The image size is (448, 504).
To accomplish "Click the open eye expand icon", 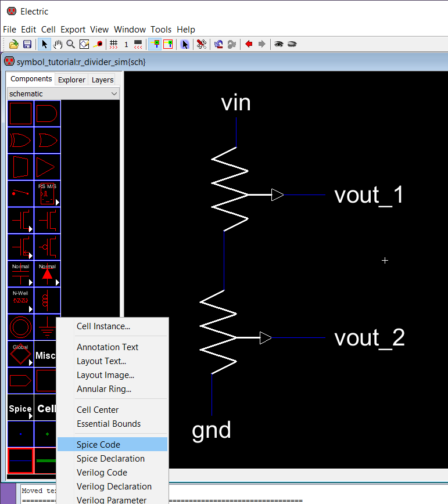I will tap(278, 44).
